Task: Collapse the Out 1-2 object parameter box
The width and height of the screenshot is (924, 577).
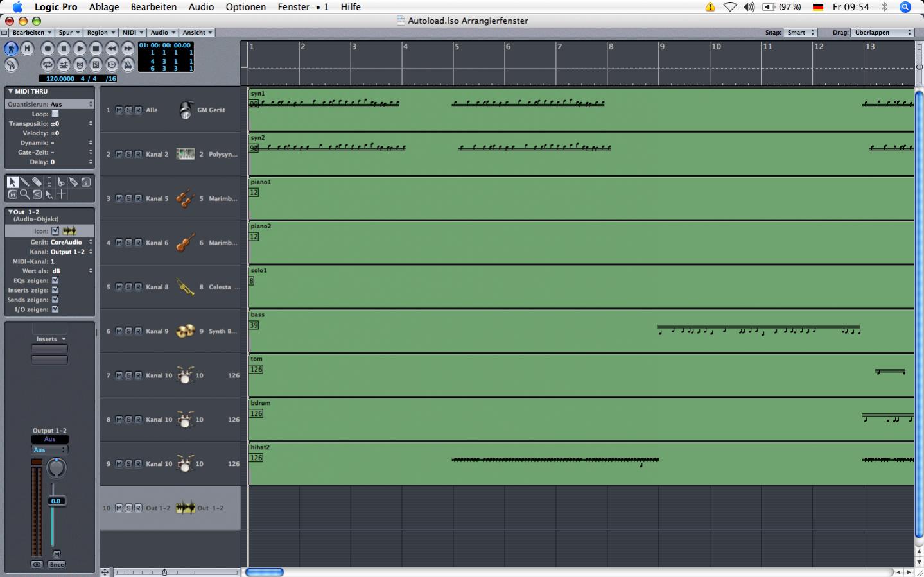Action: click(x=10, y=212)
